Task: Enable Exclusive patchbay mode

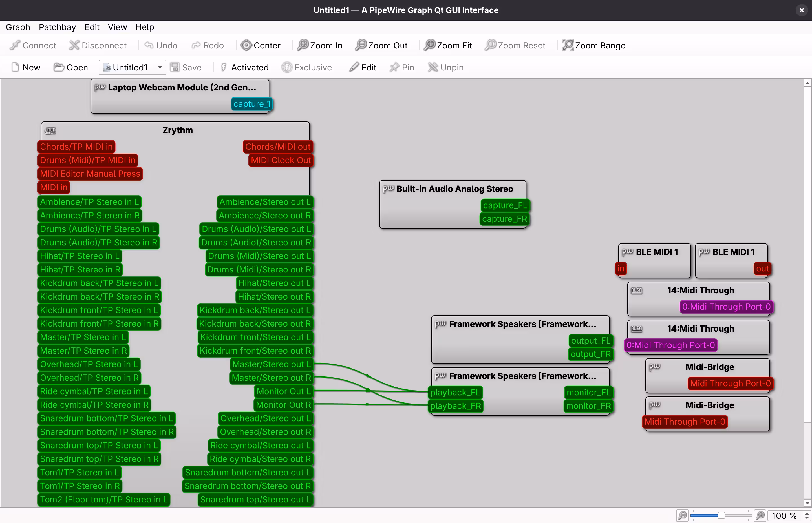Action: 307,67
